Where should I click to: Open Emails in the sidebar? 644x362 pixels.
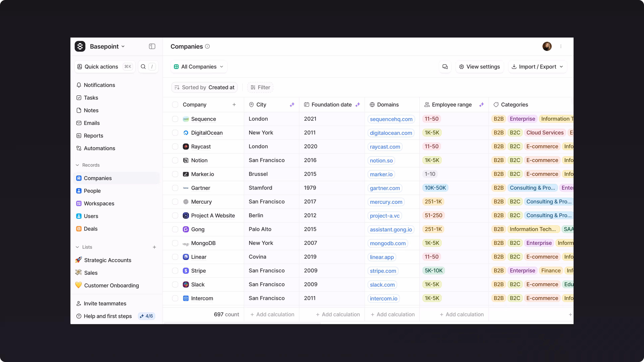(x=117, y=123)
